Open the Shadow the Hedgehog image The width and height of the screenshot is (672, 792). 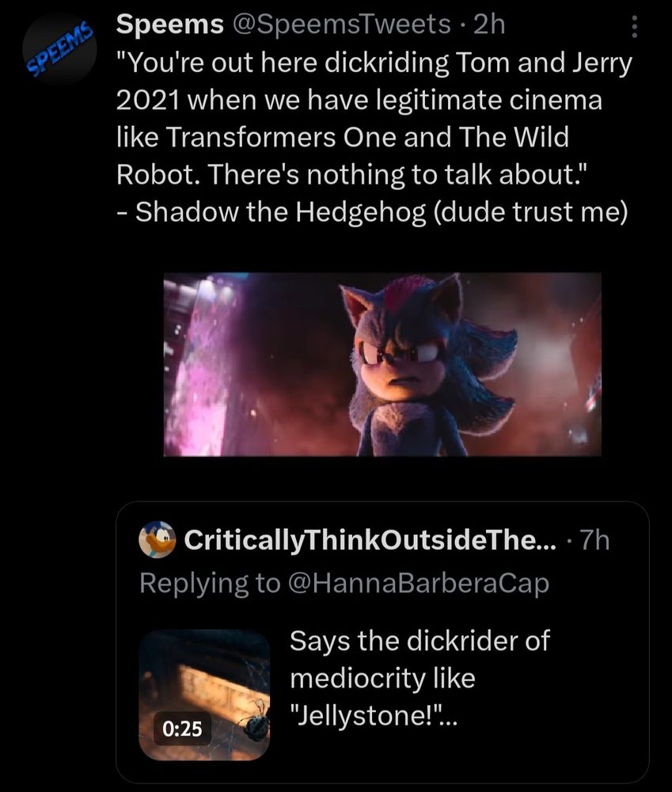click(382, 364)
